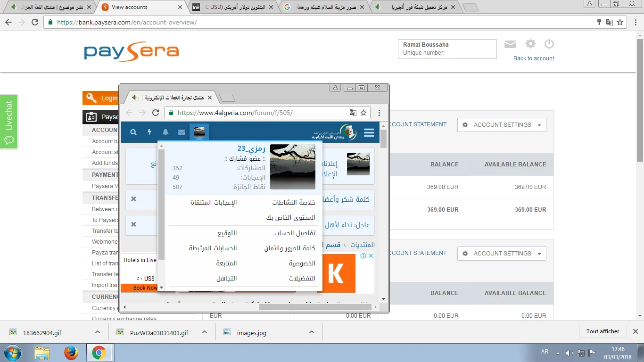Launch Firefox from the taskbar
Screen dimensions: 644x362
(71, 353)
